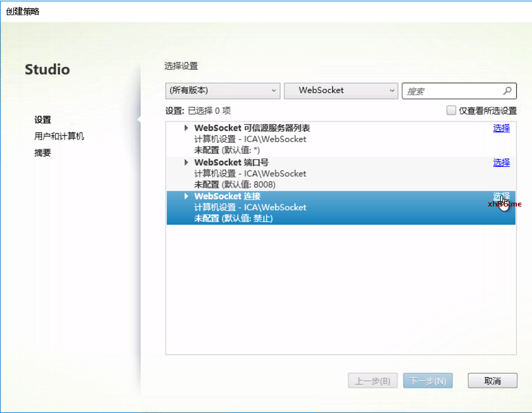Viewport: 532px width, 413px height.
Task: Open the WebSocket category dropdown
Action: [341, 91]
